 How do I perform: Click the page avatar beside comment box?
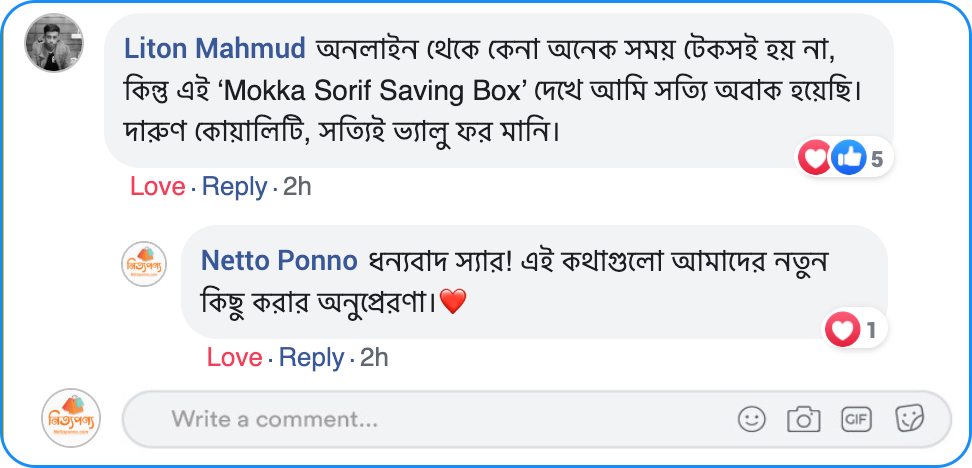[x=71, y=418]
